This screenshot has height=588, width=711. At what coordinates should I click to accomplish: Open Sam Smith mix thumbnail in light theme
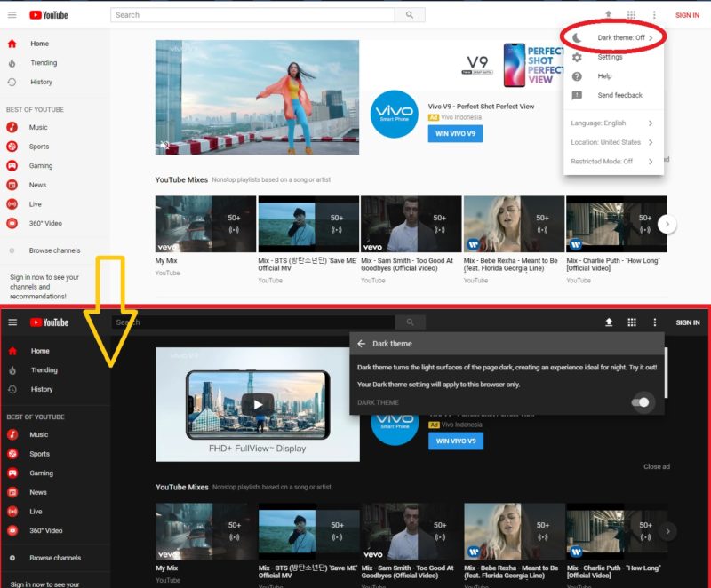(411, 224)
